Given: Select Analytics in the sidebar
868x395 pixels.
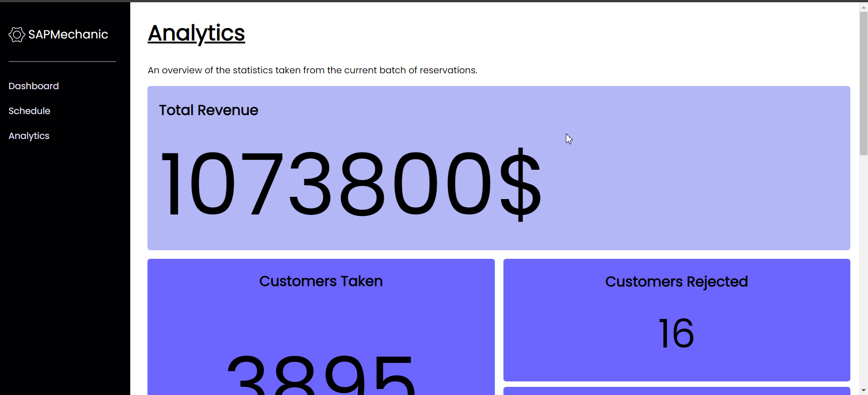Looking at the screenshot, I should tap(29, 136).
